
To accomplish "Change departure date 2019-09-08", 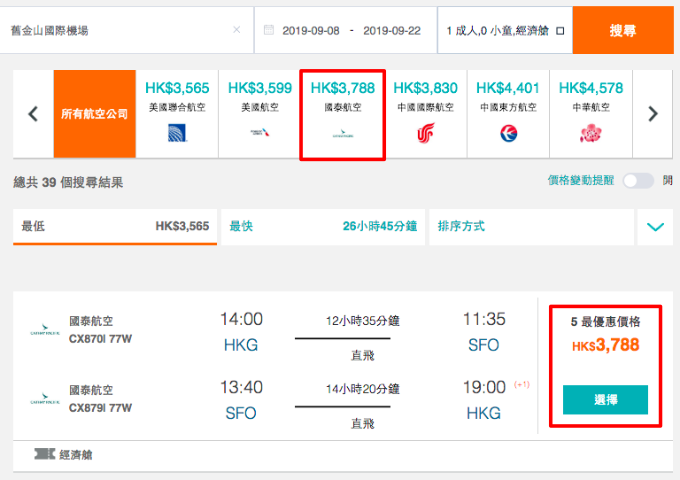I will click(x=311, y=31).
